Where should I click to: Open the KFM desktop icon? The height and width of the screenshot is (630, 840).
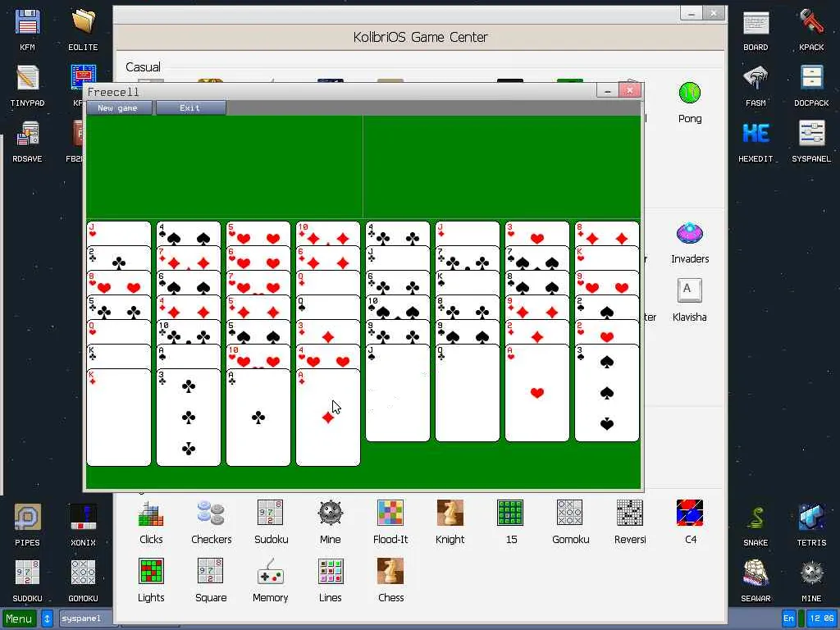pos(27,30)
